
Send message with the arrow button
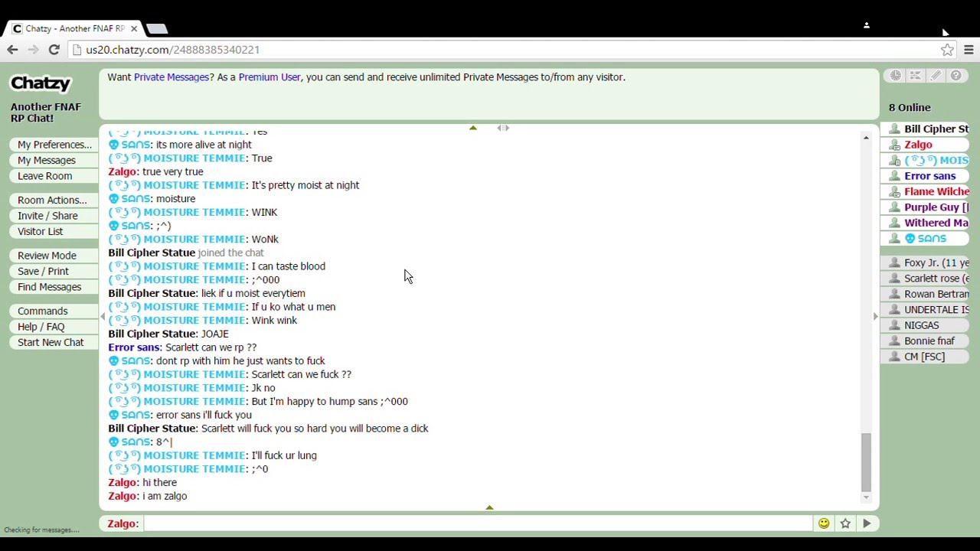tap(867, 523)
